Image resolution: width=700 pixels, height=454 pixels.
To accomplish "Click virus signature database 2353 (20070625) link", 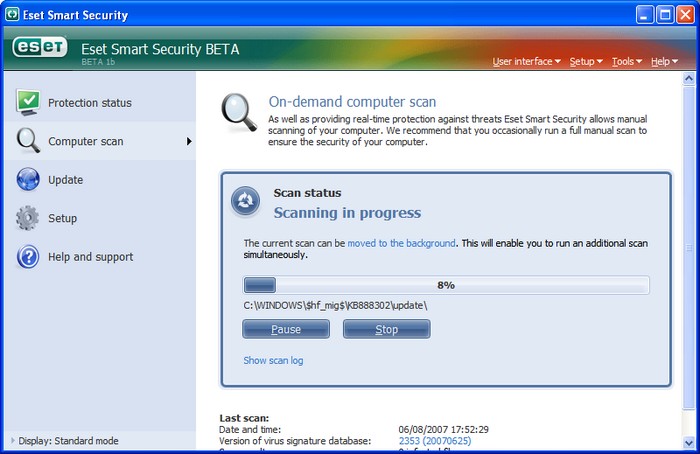I will click(x=435, y=441).
